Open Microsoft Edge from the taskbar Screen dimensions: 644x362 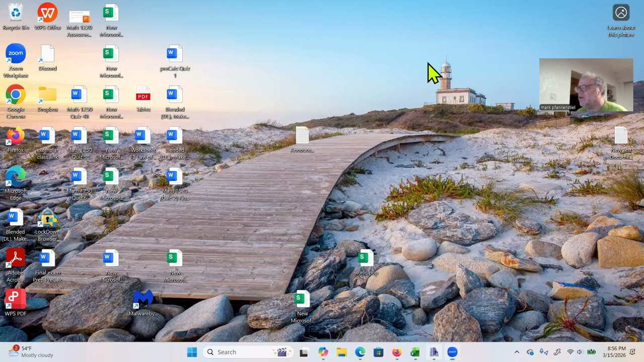[360, 352]
